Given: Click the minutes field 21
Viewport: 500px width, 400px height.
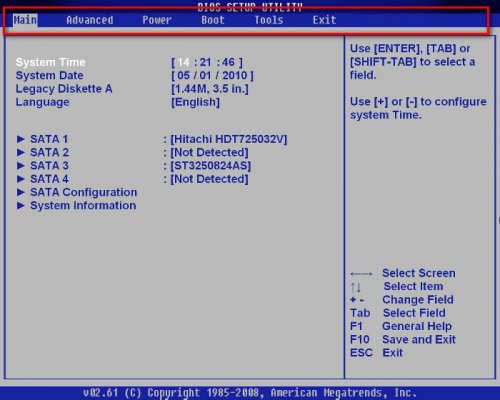Looking at the screenshot, I should tap(205, 62).
